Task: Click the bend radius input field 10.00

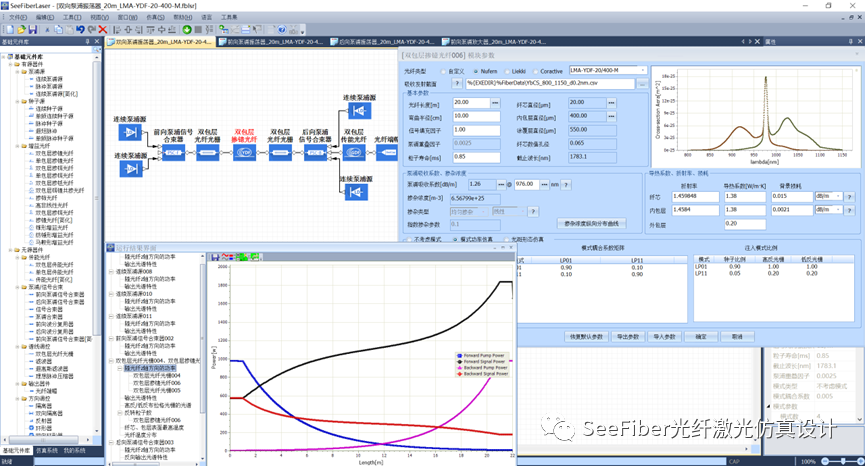Action: click(476, 116)
